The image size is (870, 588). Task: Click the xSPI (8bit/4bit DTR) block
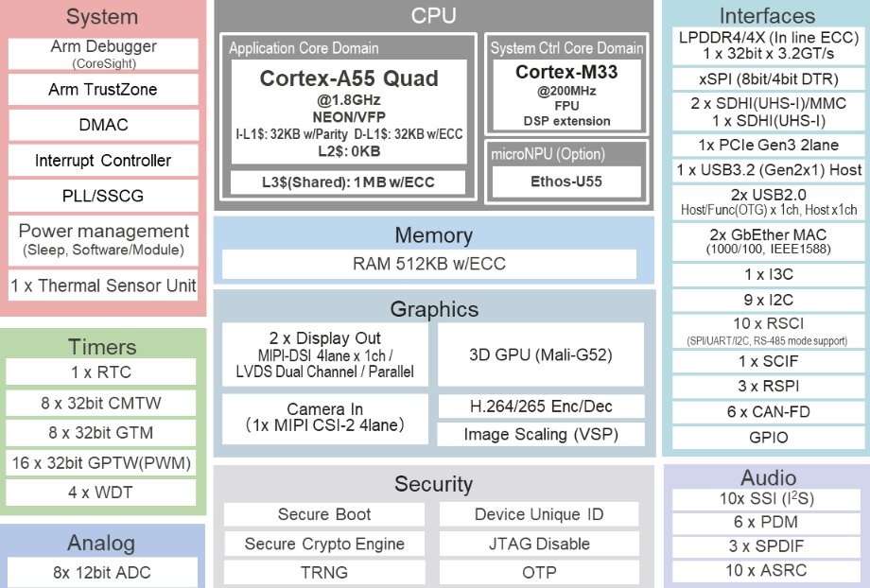coord(769,79)
